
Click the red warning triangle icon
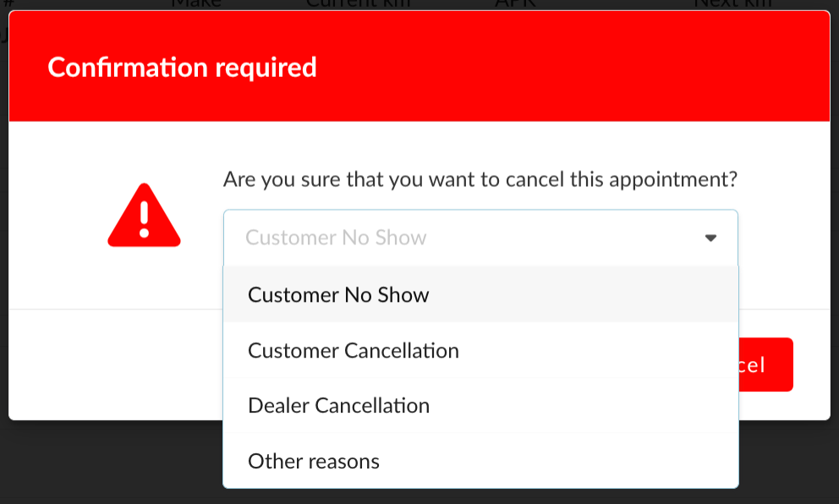pos(144,216)
